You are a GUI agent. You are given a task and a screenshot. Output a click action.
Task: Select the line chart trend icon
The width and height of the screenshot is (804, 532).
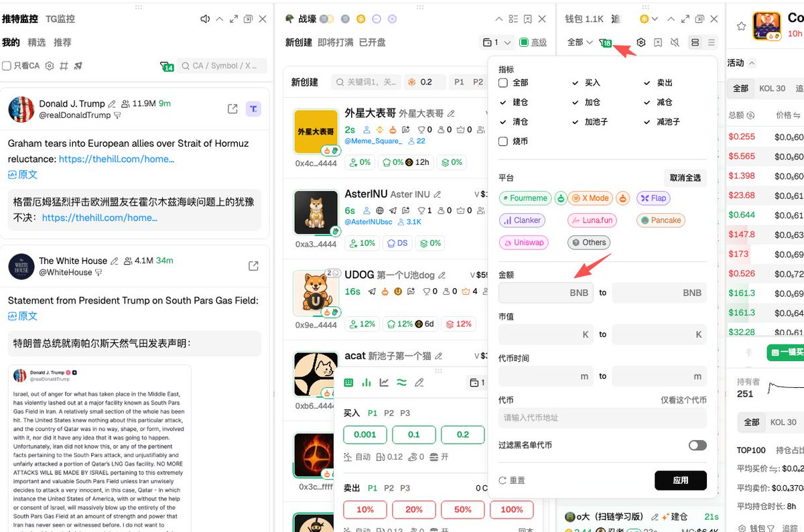(x=383, y=382)
